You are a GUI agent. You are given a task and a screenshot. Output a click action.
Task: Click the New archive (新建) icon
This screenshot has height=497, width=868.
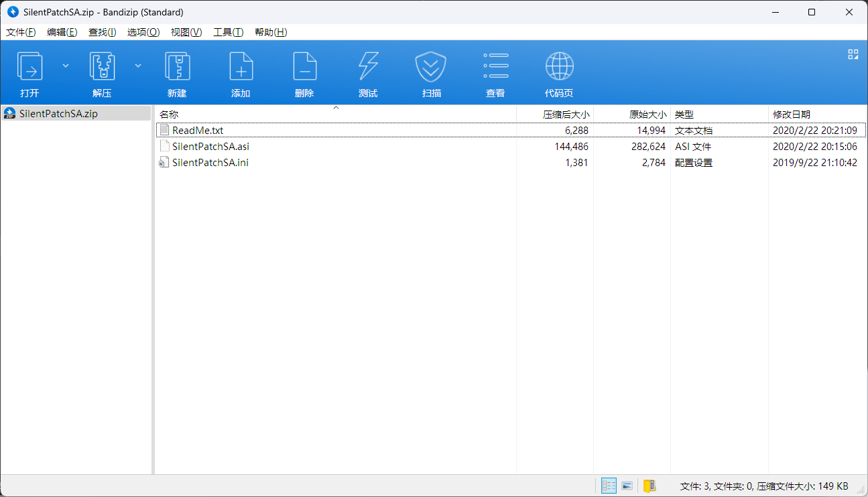click(177, 66)
